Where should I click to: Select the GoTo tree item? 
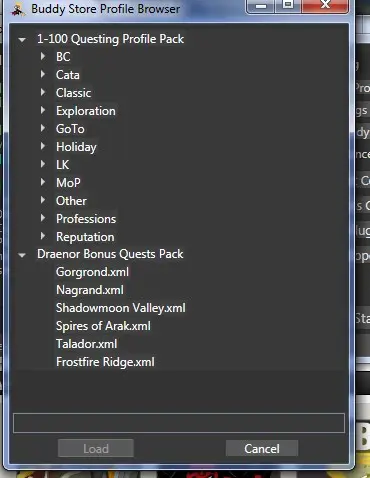pyautogui.click(x=70, y=129)
